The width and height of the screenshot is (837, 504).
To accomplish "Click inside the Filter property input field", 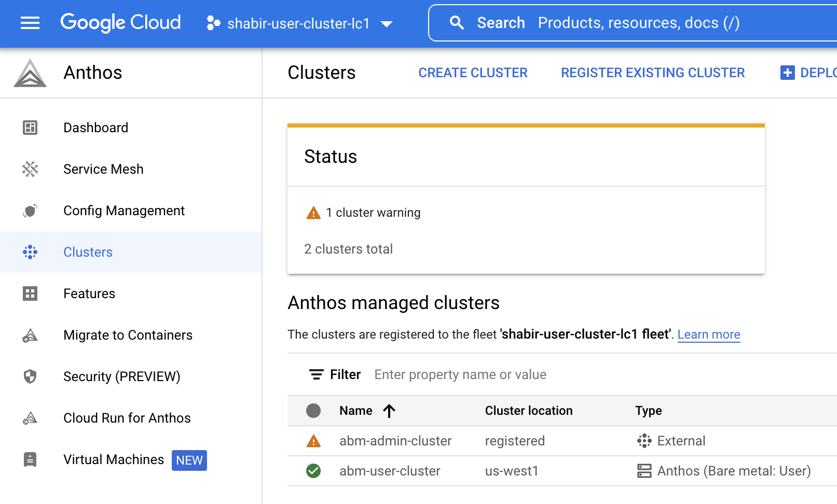I will [x=460, y=374].
